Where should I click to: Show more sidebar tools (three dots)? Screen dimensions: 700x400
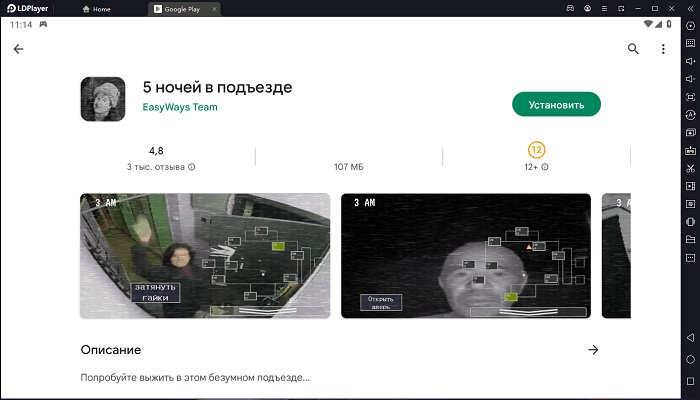(690, 258)
